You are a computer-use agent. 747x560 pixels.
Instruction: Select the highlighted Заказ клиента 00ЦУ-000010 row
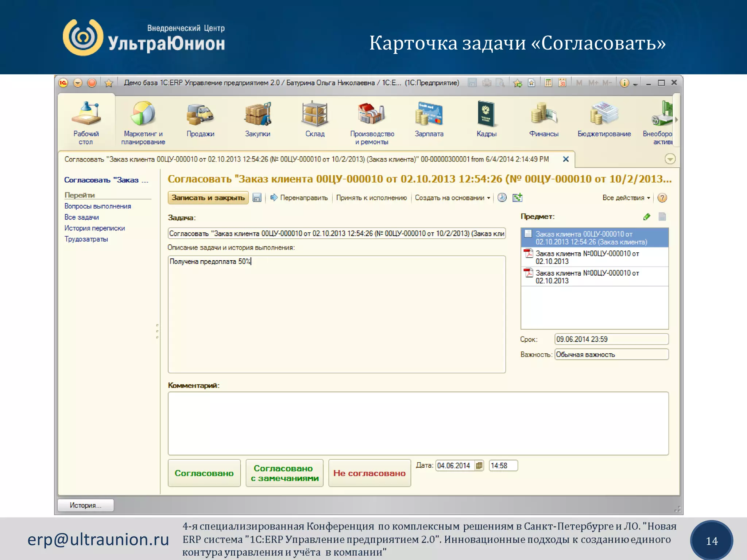click(x=595, y=238)
